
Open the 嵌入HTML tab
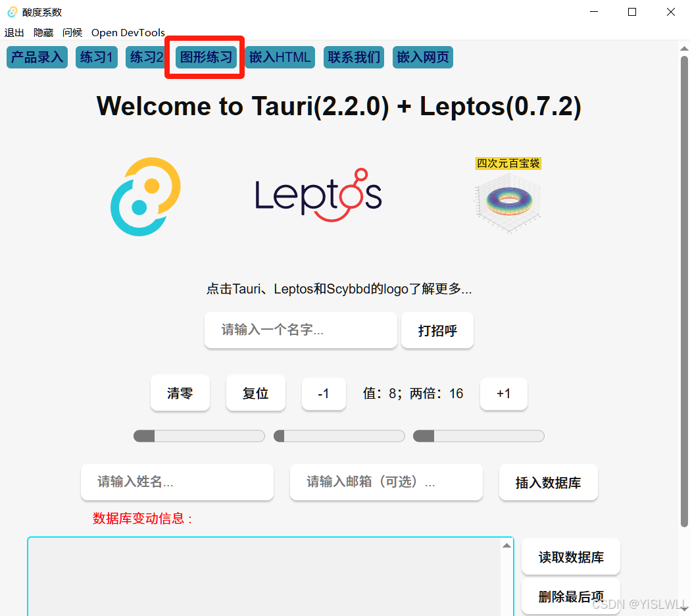[x=280, y=57]
